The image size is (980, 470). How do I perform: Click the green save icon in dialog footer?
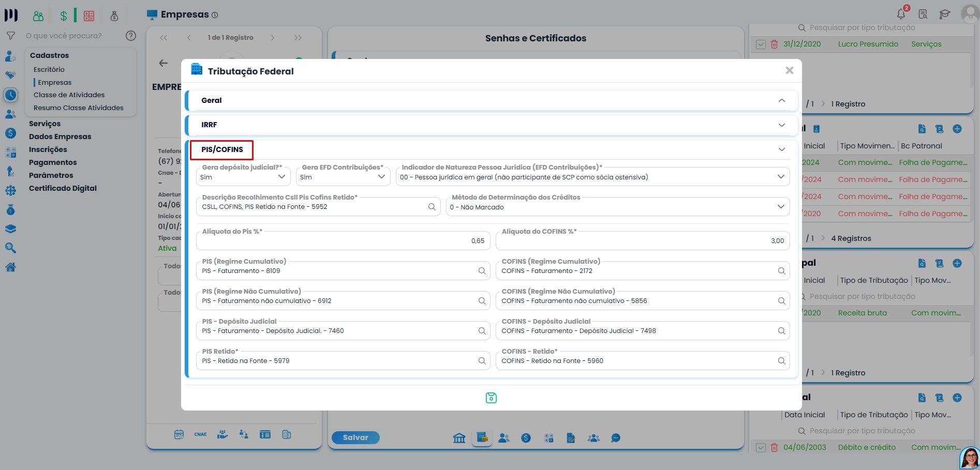point(491,398)
